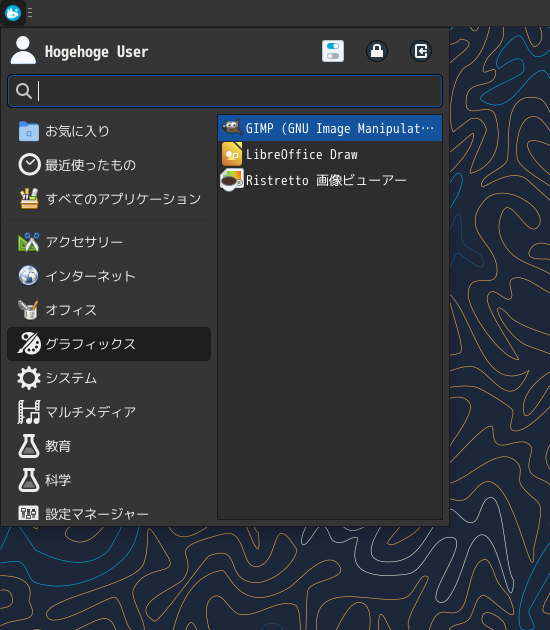Launch GIMP from the application list
The image size is (550, 630).
coord(330,128)
